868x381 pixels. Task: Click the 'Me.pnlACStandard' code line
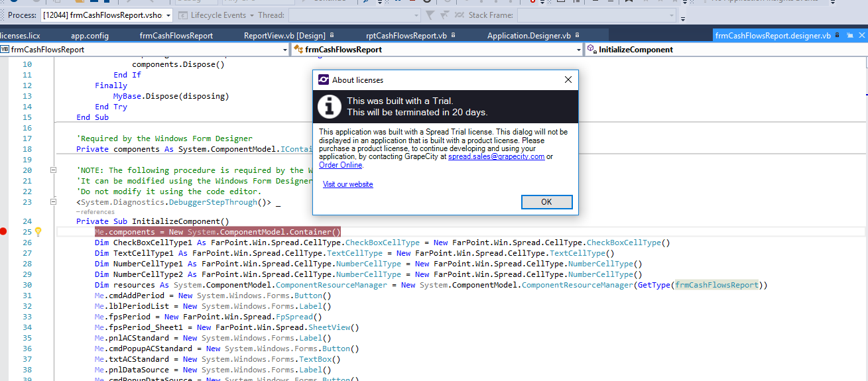click(x=213, y=338)
